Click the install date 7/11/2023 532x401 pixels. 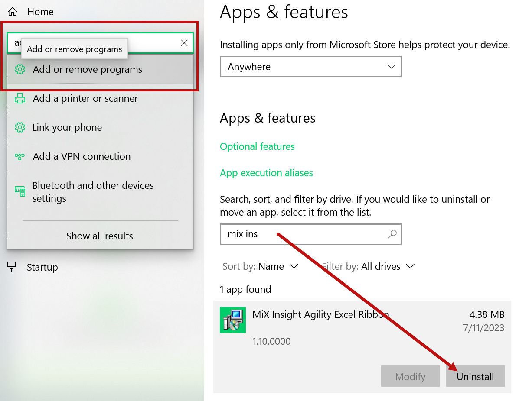[484, 328]
